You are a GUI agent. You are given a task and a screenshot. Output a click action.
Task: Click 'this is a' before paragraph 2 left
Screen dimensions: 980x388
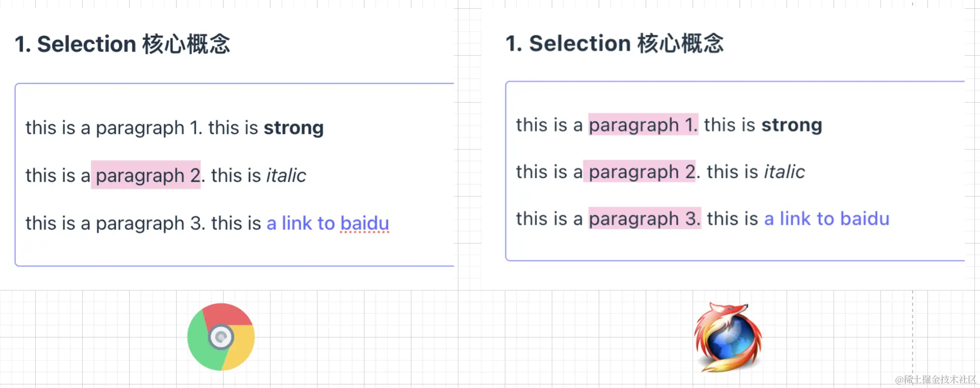[58, 176]
